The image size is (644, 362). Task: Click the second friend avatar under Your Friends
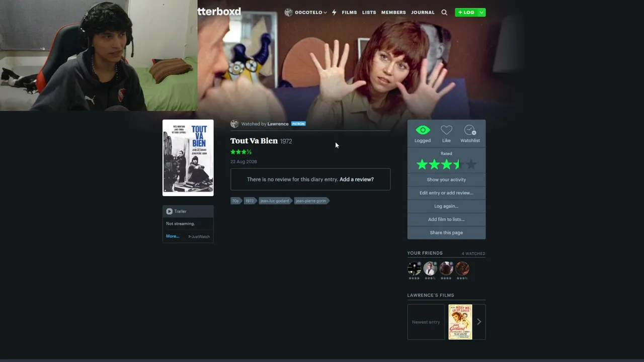tap(430, 268)
